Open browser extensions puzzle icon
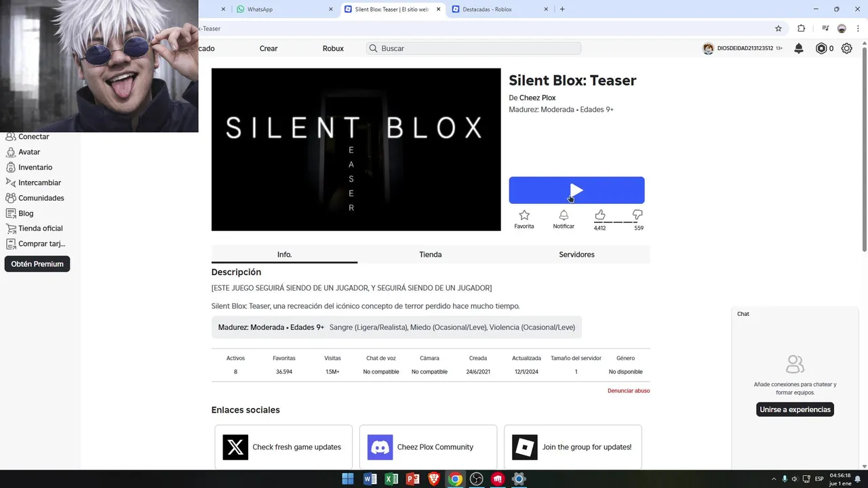The image size is (868, 488). (801, 28)
